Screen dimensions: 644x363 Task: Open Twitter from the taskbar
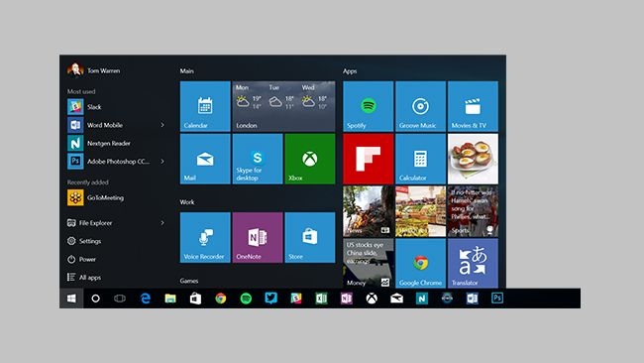tap(271, 299)
